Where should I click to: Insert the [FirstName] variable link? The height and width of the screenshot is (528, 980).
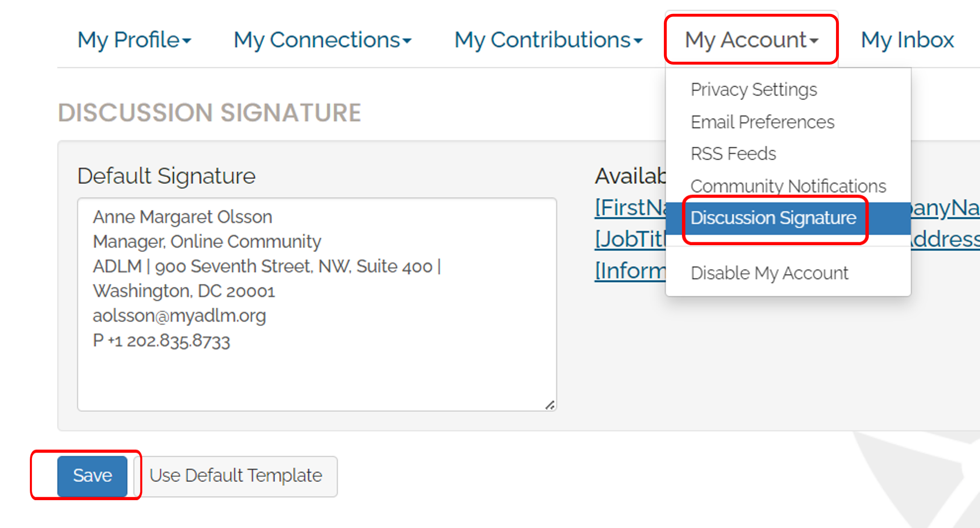[x=630, y=208]
